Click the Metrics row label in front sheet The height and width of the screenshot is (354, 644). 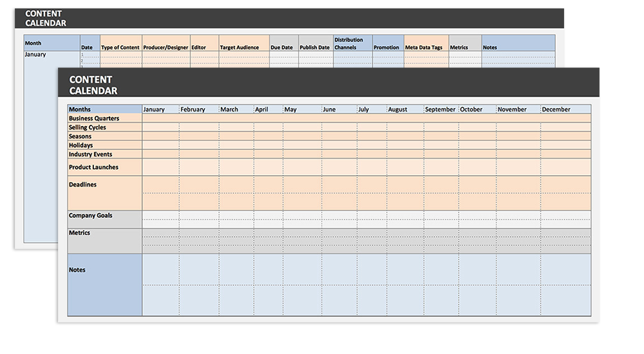105,241
